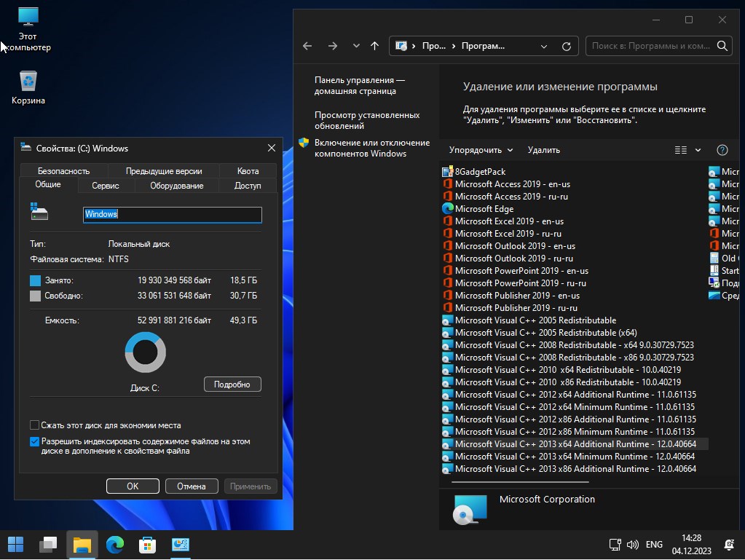The width and height of the screenshot is (745, 560).
Task: Click the help question mark icon
Action: [722, 150]
